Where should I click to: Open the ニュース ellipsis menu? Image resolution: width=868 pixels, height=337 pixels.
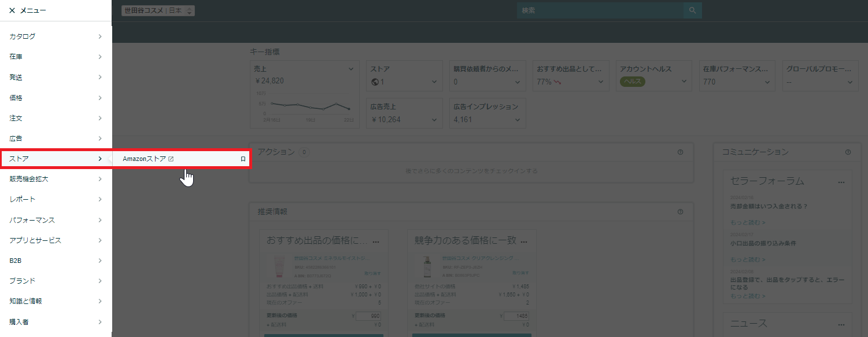[841, 324]
